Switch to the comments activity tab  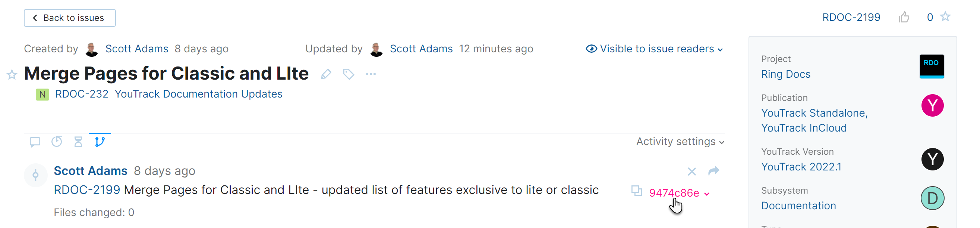click(35, 142)
